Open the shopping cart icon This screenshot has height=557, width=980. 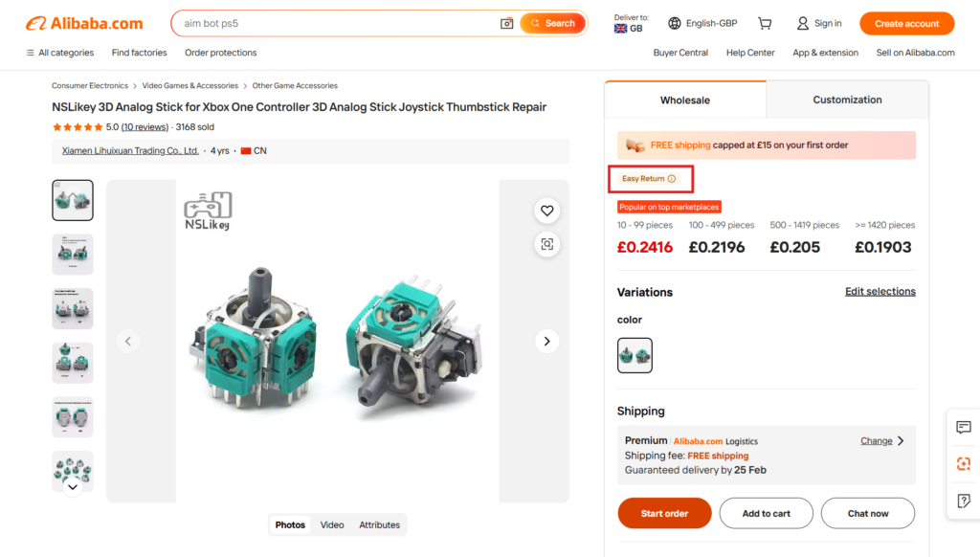pyautogui.click(x=765, y=24)
